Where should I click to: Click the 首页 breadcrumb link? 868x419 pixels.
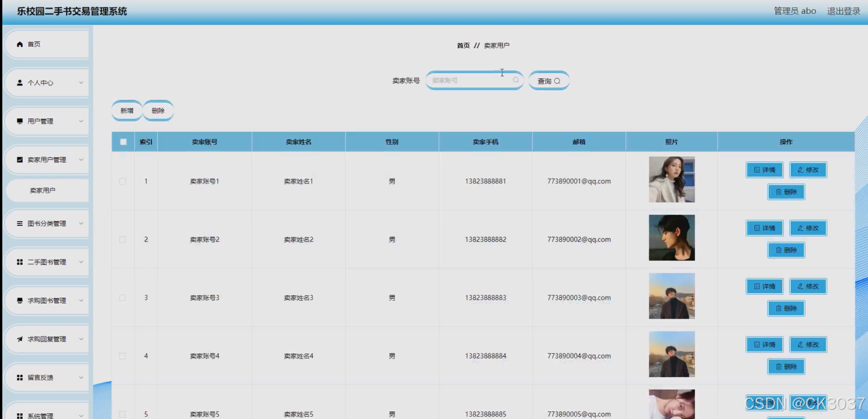[463, 45]
